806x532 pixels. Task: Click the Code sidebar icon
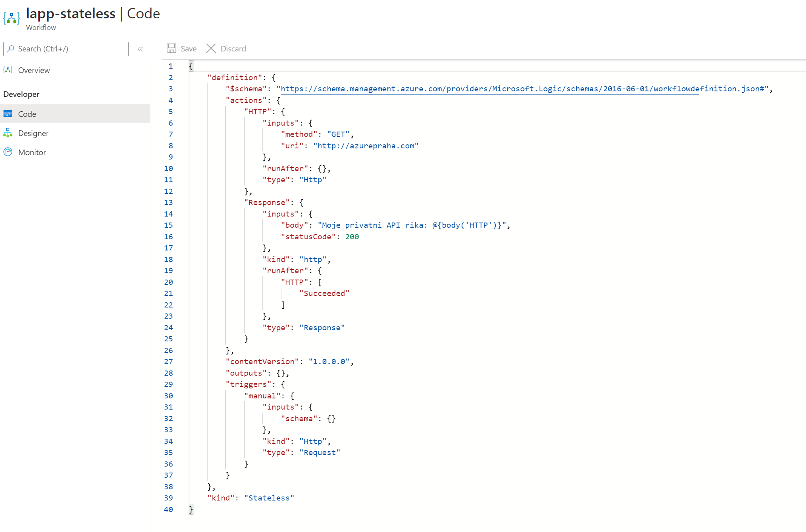(x=8, y=114)
